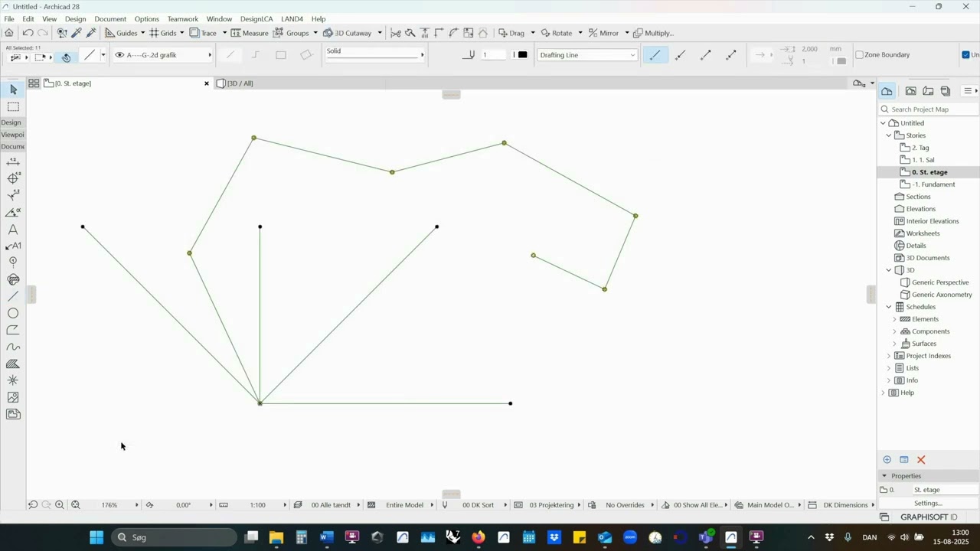Open the Rotate dropdown arrow

[x=580, y=33]
